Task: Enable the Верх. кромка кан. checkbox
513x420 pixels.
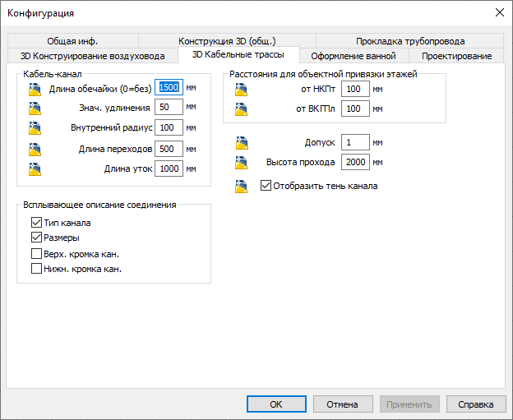Action: 36,253
